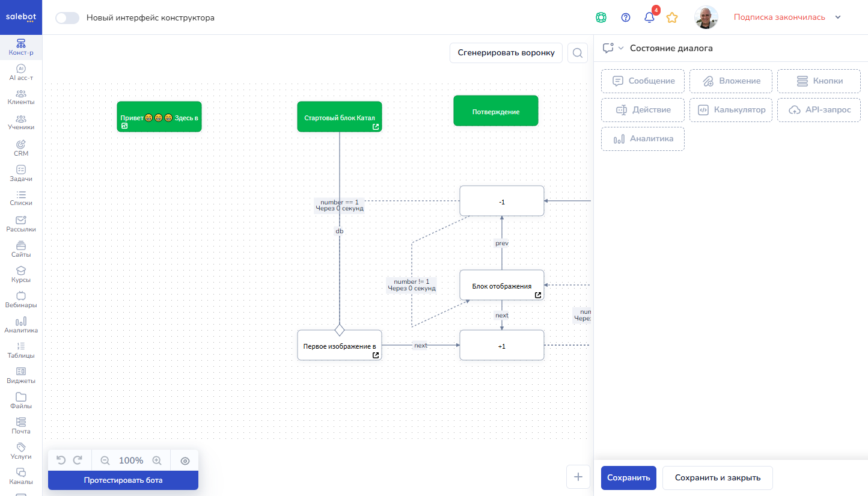Viewport: 868px width, 496px height.
Task: Select Первое изображение в block
Action: (x=340, y=346)
